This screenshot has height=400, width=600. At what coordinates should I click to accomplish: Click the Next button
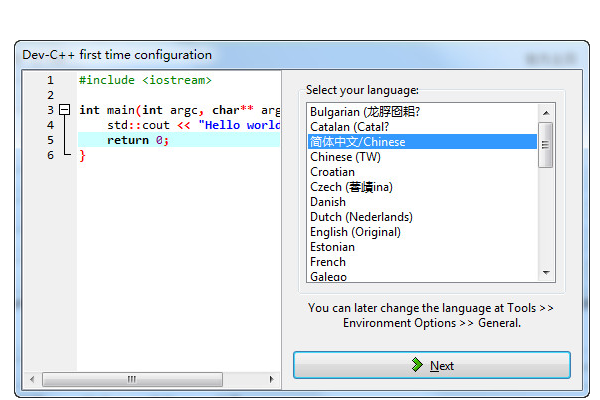tap(431, 365)
